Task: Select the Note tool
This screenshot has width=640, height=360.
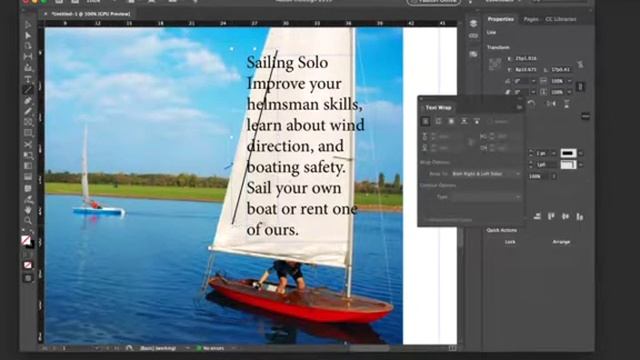Action: (x=28, y=188)
